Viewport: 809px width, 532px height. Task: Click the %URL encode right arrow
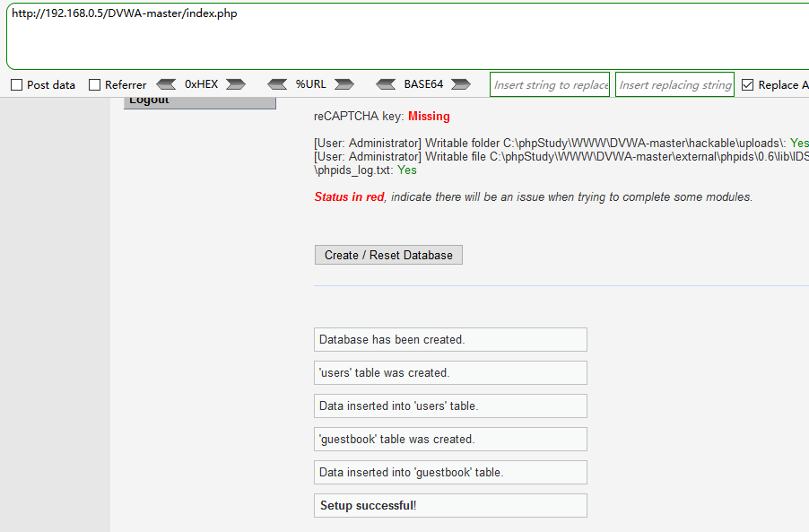344,84
